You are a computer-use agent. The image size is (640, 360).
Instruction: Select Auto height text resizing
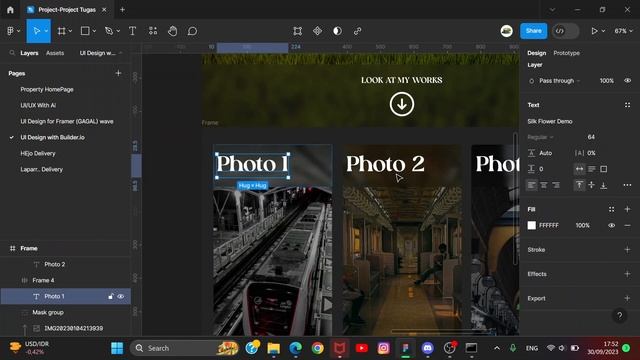(x=591, y=169)
